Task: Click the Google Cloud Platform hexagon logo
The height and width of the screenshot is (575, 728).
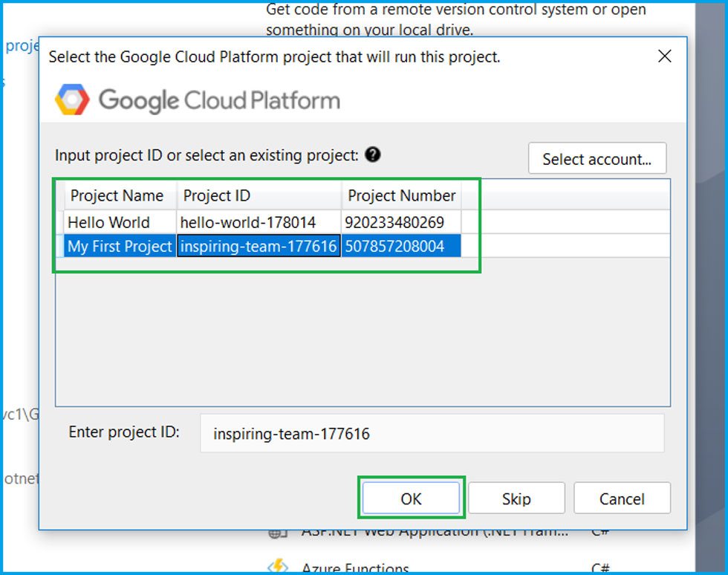Action: (x=72, y=100)
